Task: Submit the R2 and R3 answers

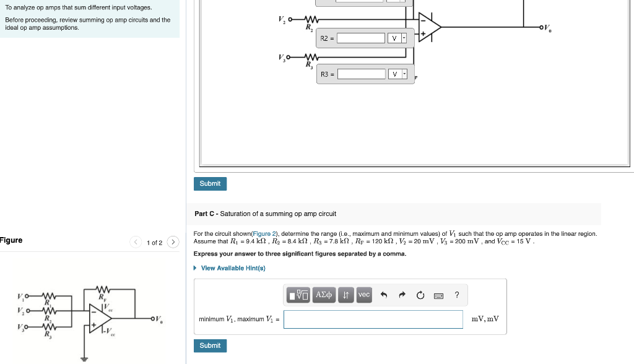Action: 210,184
